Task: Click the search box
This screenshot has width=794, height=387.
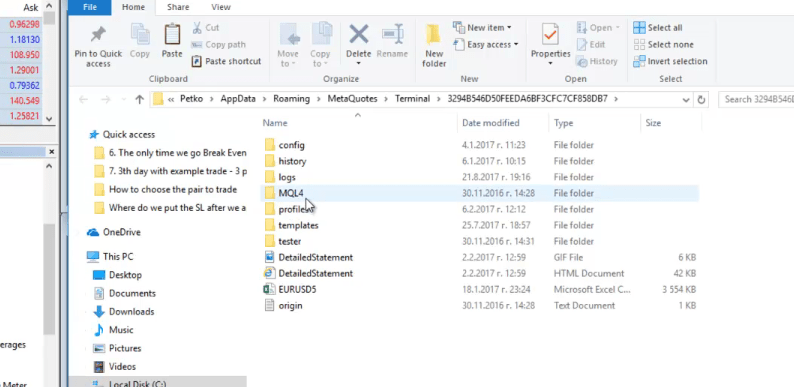Action: (756, 99)
